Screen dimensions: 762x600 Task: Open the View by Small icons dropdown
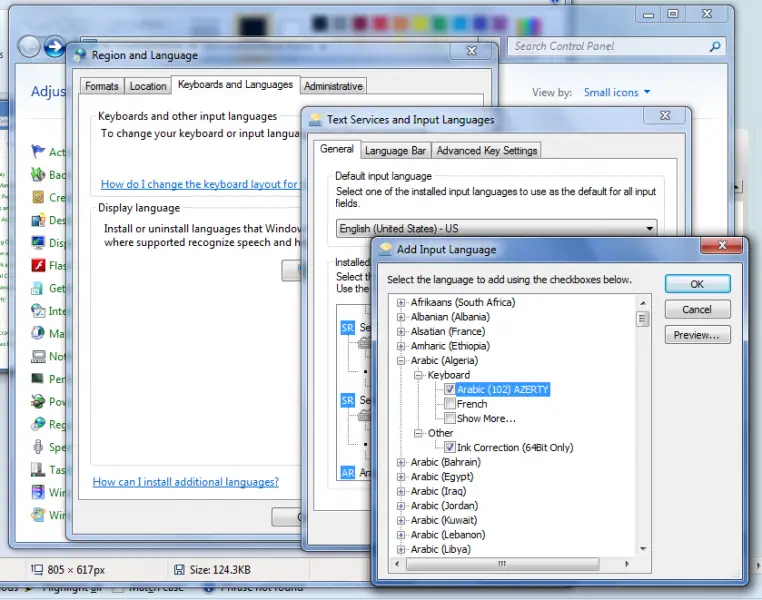(x=617, y=92)
